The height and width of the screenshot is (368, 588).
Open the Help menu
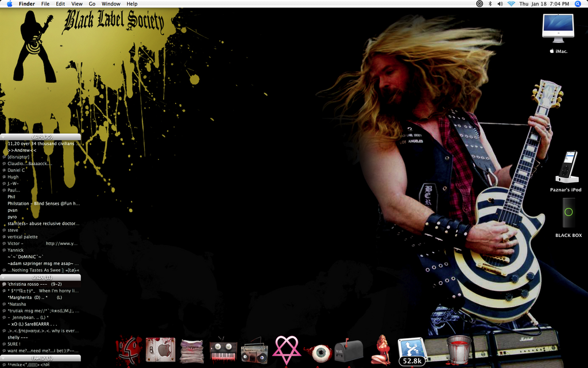pos(132,4)
